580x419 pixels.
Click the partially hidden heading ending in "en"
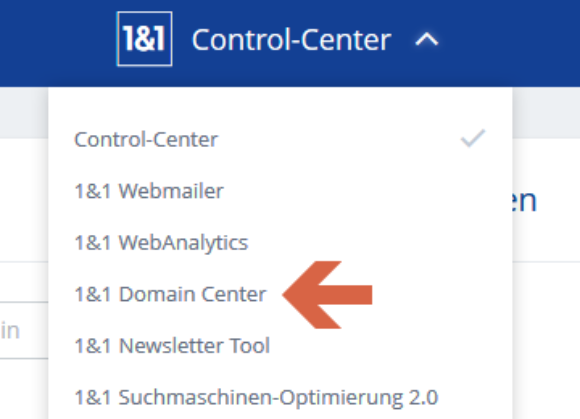525,201
